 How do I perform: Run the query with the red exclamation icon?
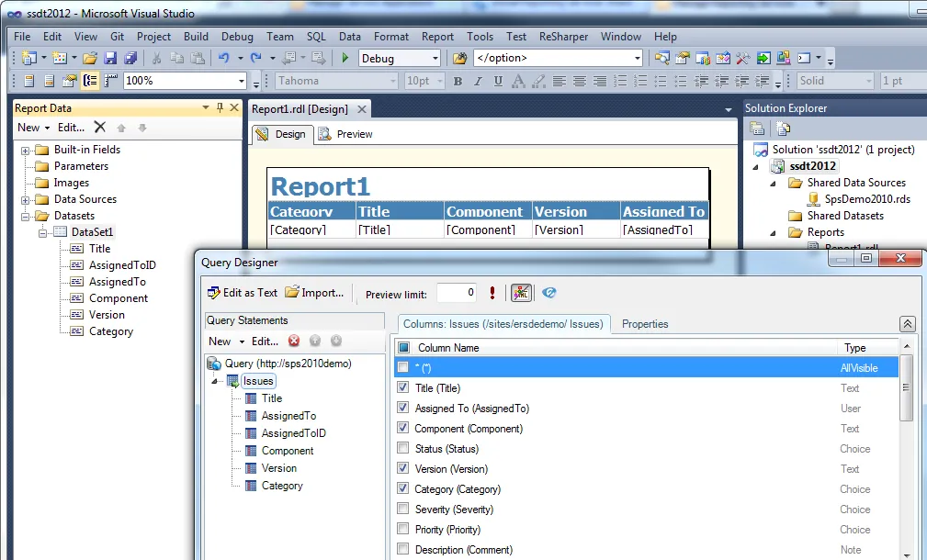(x=492, y=292)
